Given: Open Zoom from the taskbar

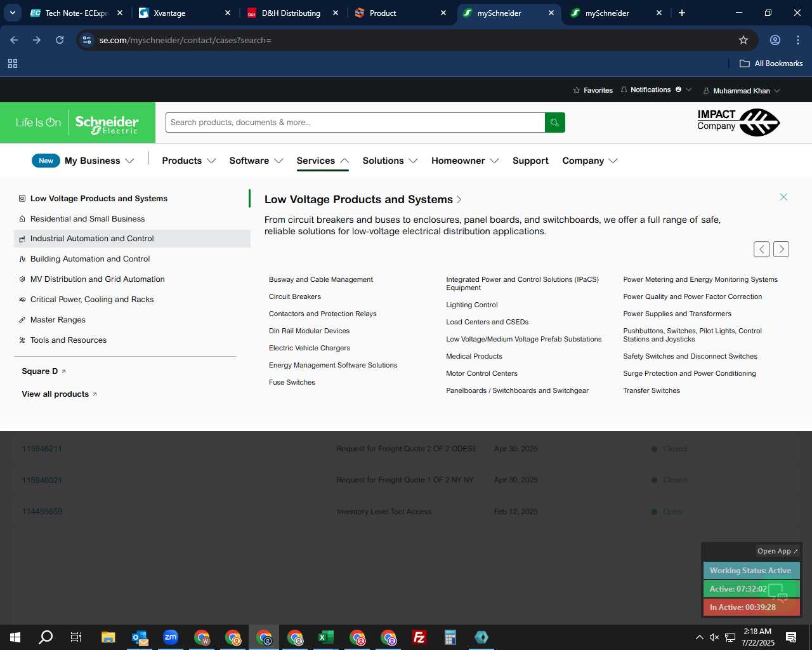Looking at the screenshot, I should 171,637.
